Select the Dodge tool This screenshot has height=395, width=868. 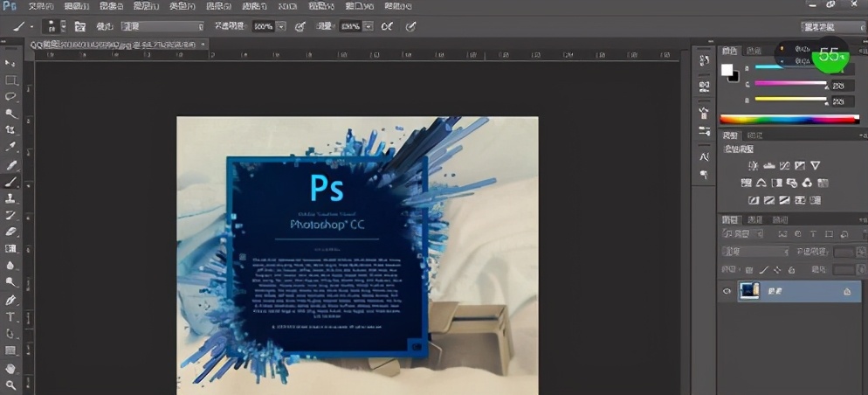10,282
